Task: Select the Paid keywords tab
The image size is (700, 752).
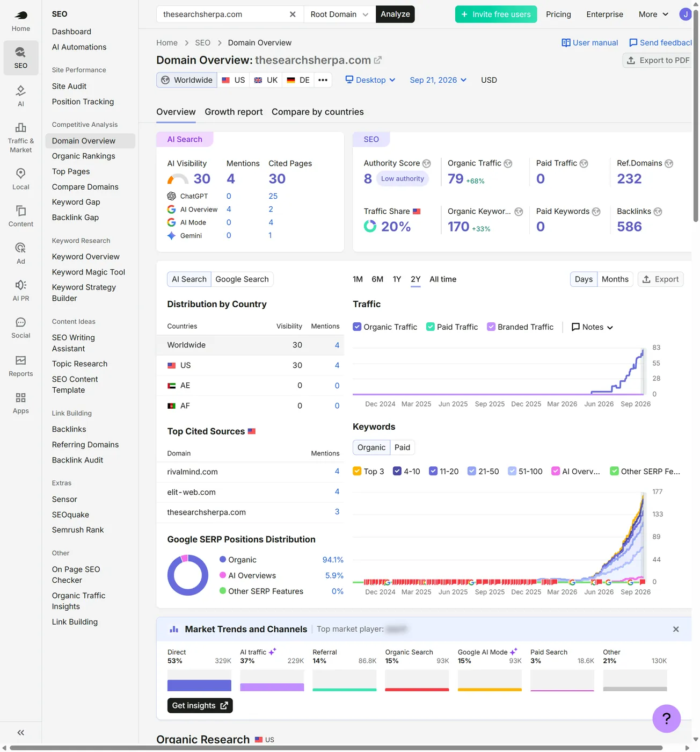Action: coord(402,447)
